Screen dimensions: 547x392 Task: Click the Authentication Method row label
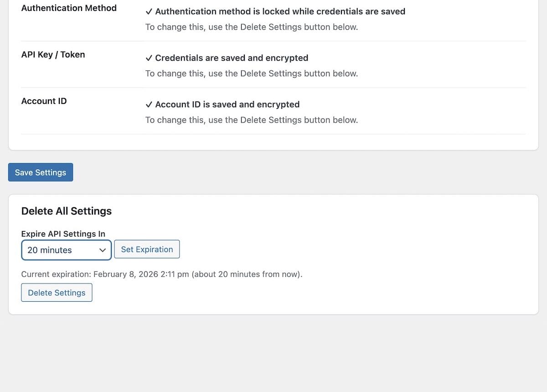tap(69, 8)
